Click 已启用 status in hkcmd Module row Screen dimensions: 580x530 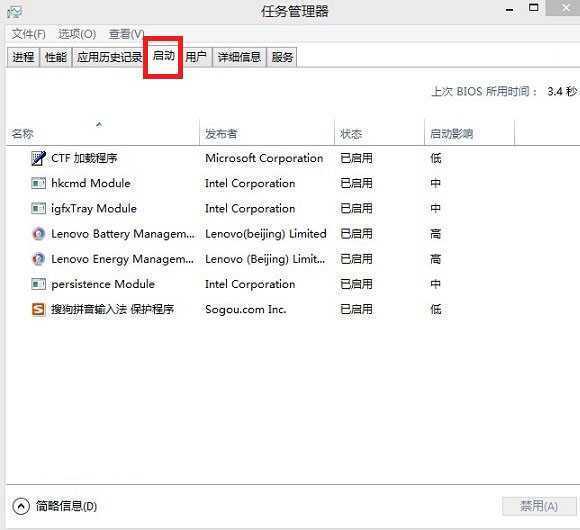356,183
